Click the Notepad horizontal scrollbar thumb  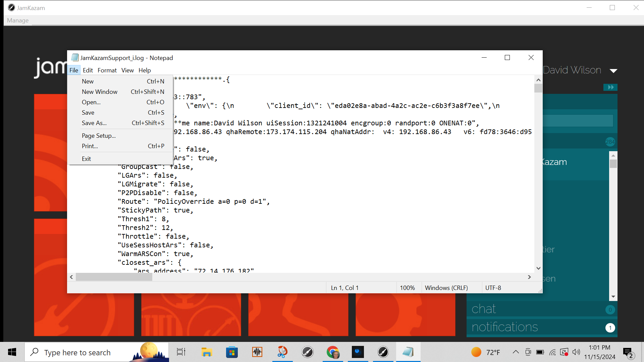pyautogui.click(x=114, y=277)
